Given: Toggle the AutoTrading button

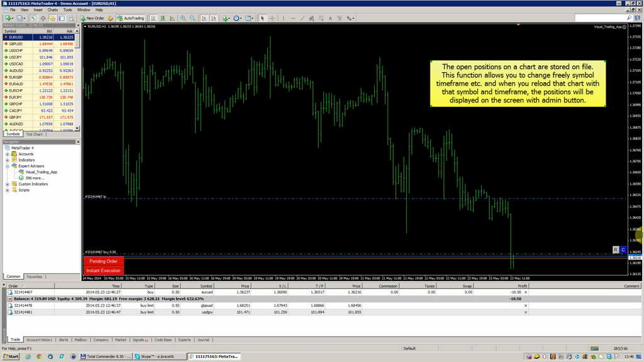Looking at the screenshot, I should (131, 18).
